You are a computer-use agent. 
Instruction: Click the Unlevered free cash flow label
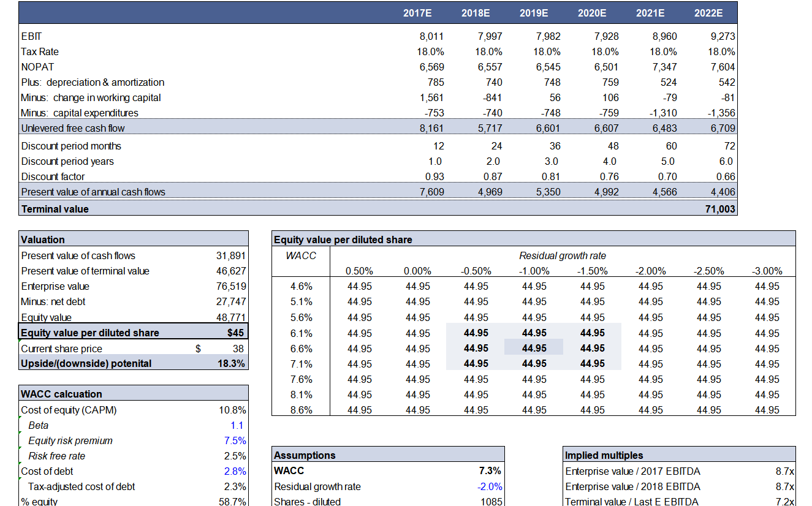[x=74, y=128]
